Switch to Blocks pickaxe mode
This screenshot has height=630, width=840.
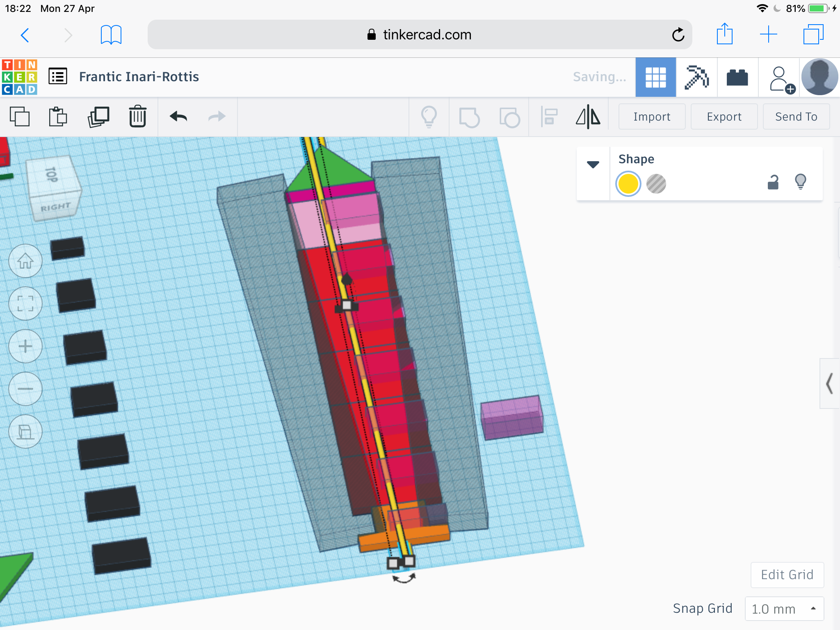[696, 77]
